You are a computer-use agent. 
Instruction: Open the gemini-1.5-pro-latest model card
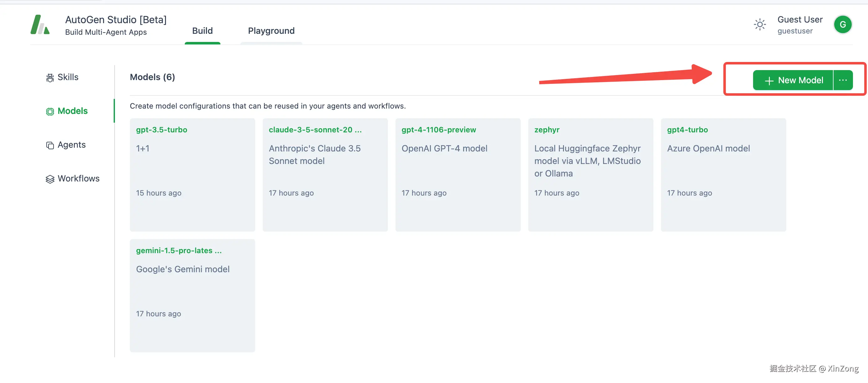click(192, 295)
